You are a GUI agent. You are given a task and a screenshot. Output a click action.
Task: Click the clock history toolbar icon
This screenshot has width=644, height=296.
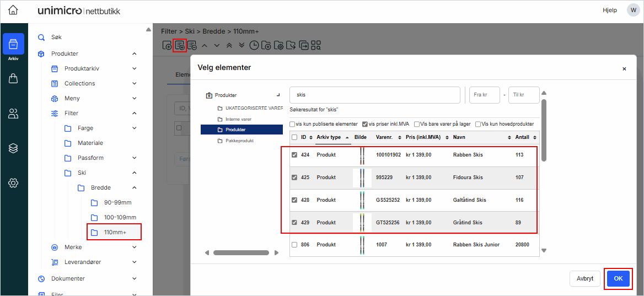(254, 46)
